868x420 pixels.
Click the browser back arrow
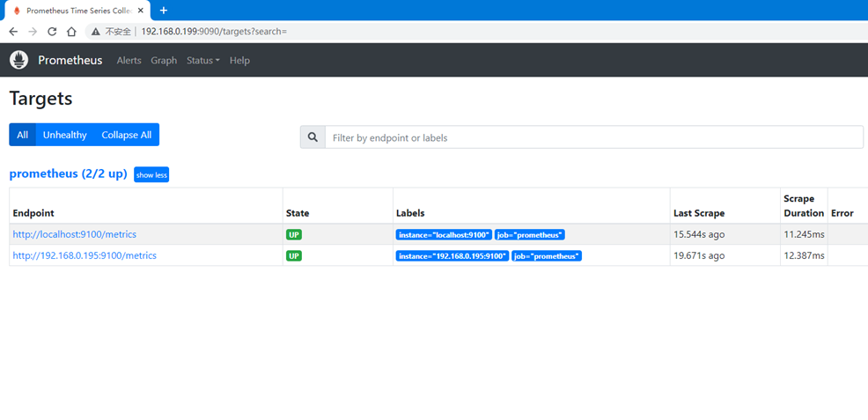pos(13,32)
